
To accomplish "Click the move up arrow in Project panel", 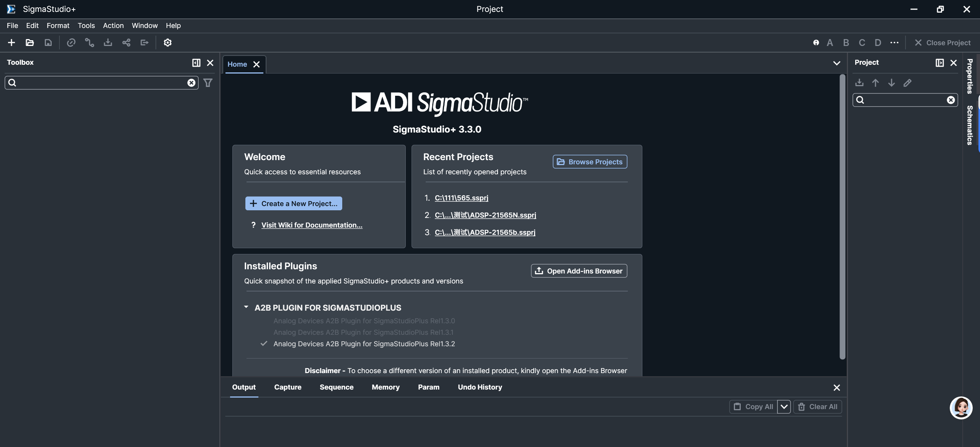I will (875, 83).
